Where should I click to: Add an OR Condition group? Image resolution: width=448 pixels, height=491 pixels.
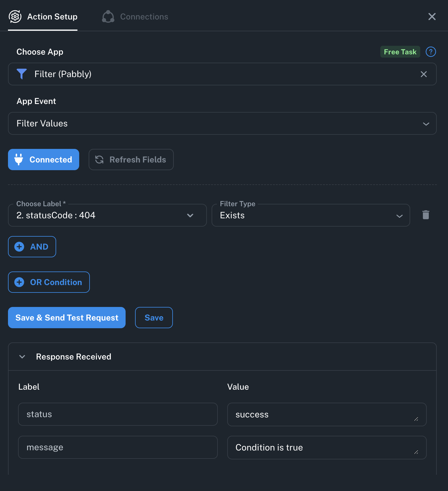(49, 282)
